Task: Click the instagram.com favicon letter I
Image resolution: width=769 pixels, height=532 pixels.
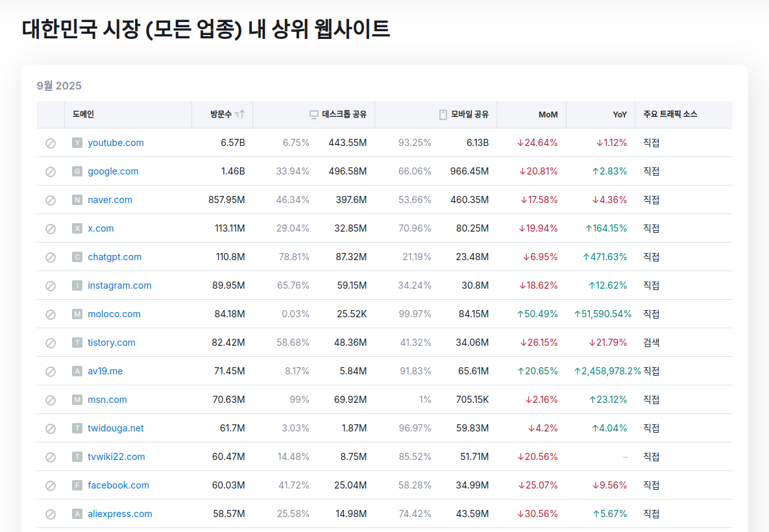Action: click(77, 285)
